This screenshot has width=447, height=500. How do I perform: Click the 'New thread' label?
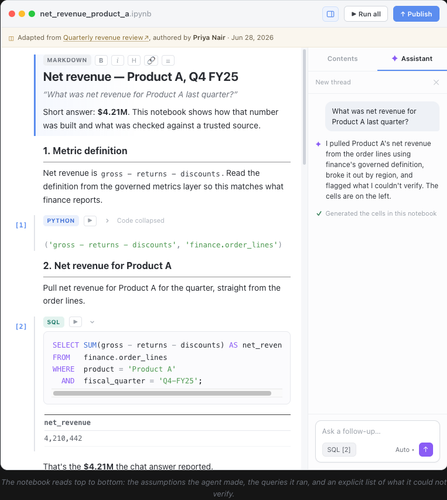(x=333, y=82)
